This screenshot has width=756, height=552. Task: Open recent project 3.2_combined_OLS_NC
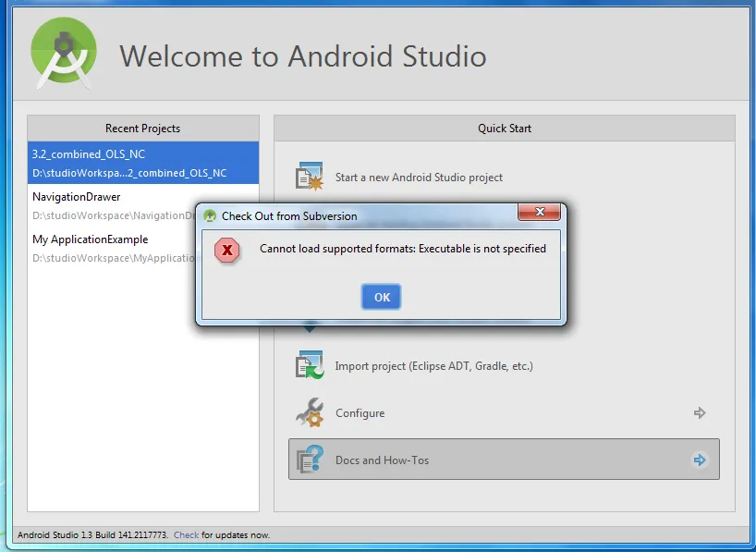(143, 163)
